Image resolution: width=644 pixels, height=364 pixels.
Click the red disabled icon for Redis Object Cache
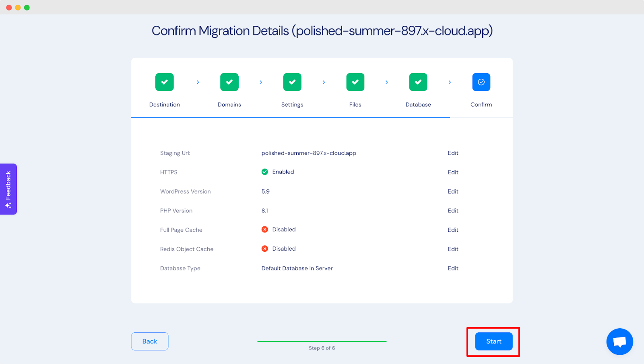click(x=265, y=249)
